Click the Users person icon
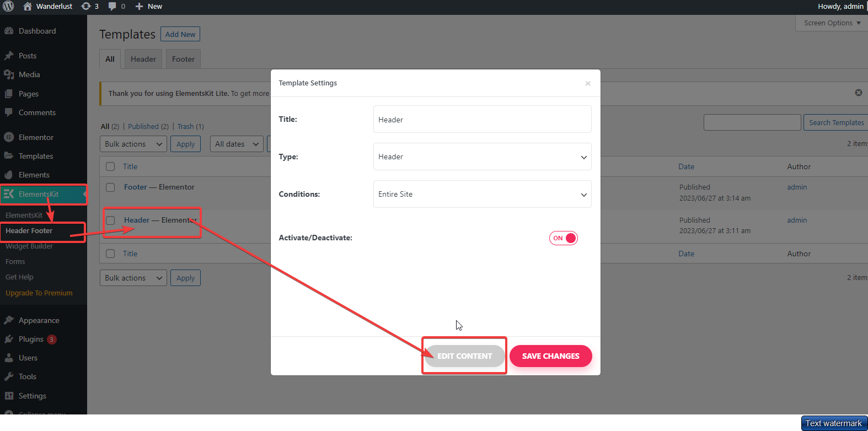868x431 pixels. pyautogui.click(x=9, y=358)
